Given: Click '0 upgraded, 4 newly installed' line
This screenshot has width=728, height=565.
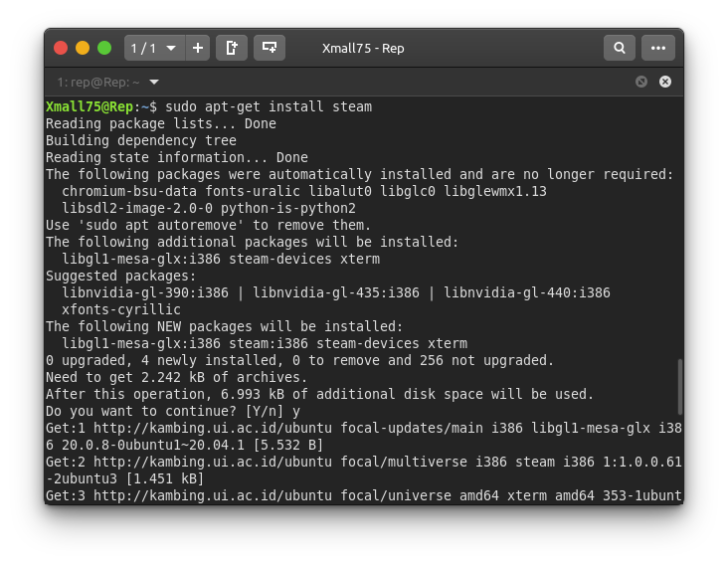Looking at the screenshot, I should pos(299,360).
